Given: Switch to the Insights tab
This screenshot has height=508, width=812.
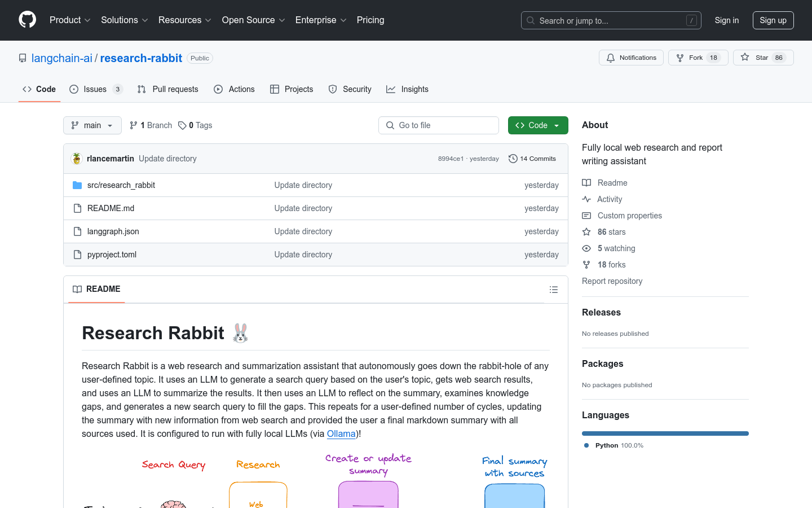Looking at the screenshot, I should point(407,89).
